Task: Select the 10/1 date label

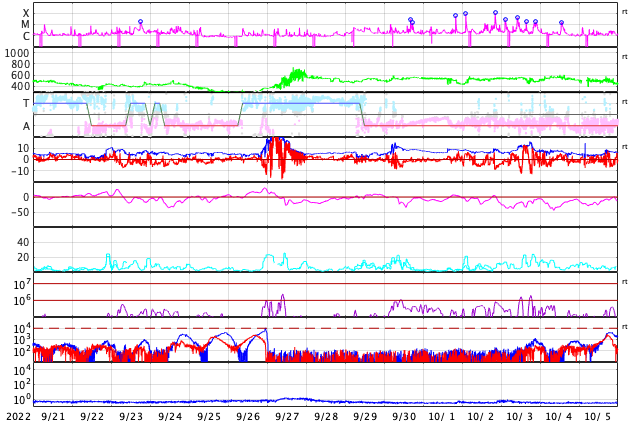Action: 442,417
